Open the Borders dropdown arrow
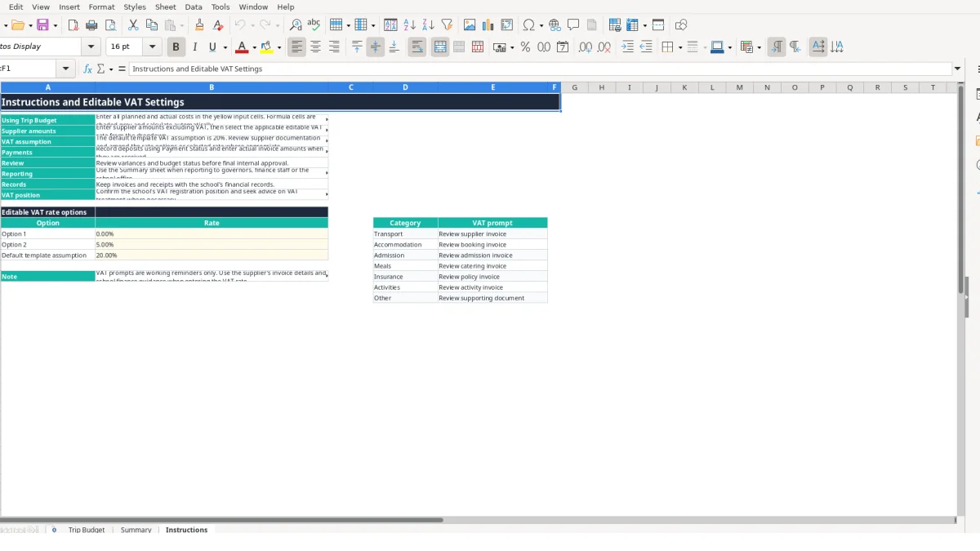Viewport: 980px width, 551px height. tap(679, 47)
